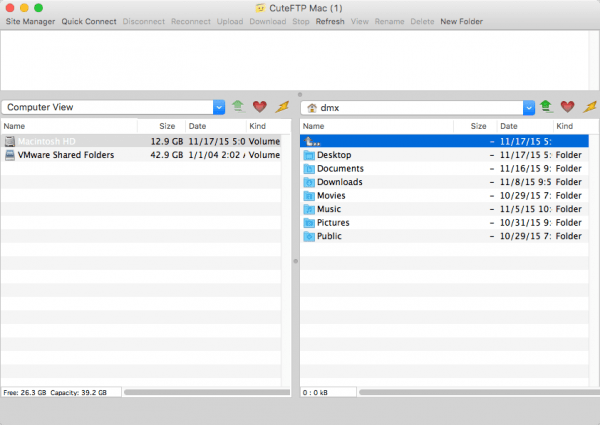This screenshot has height=425, width=600.
Task: Click the right pane green up-folder arrow
Action: click(546, 107)
